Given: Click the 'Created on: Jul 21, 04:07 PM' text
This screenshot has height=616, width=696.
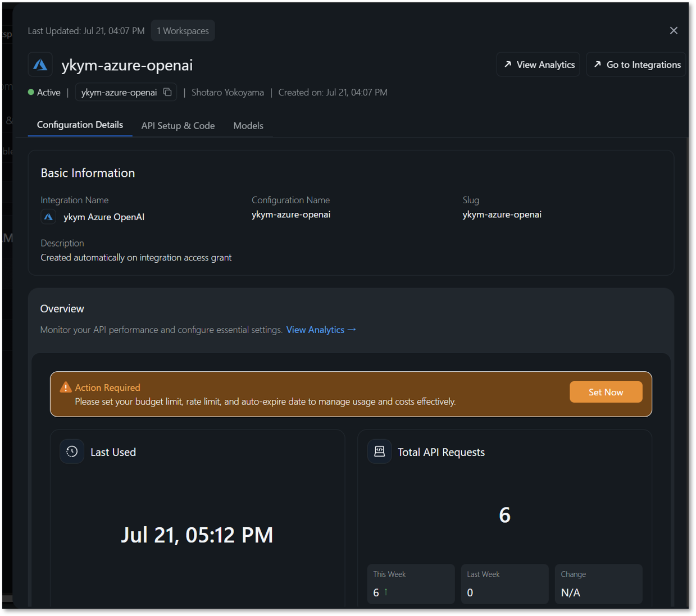Looking at the screenshot, I should (333, 92).
